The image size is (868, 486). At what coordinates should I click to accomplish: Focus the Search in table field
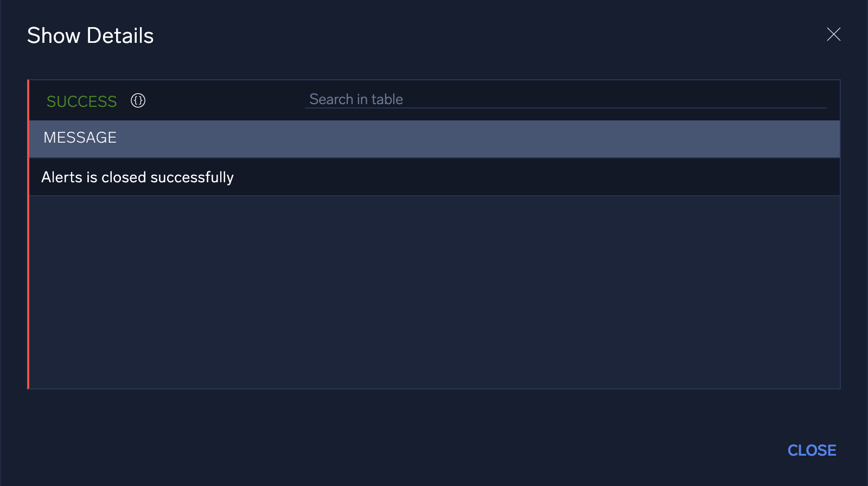564,99
